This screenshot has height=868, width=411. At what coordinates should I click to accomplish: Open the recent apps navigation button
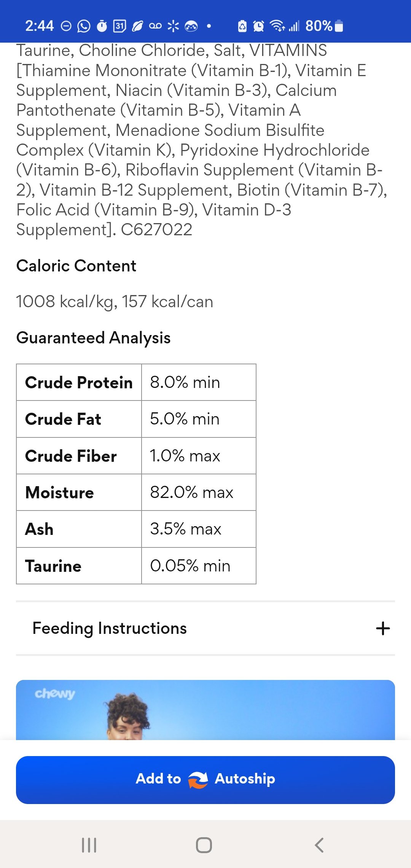89,845
